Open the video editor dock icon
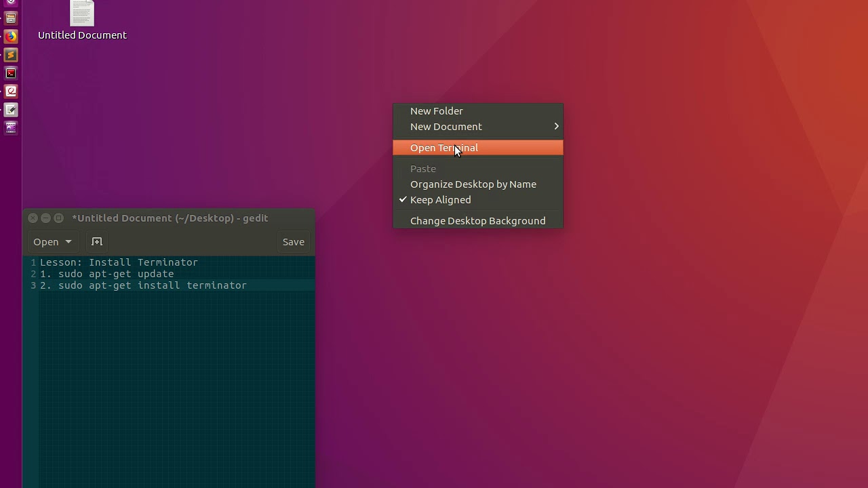Image resolution: width=868 pixels, height=488 pixels. pyautogui.click(x=11, y=127)
